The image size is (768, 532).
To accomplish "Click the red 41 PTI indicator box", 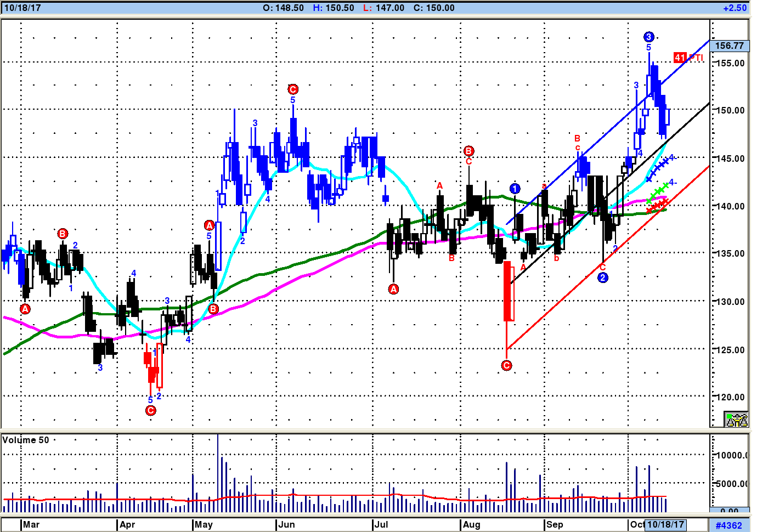I will pos(680,58).
